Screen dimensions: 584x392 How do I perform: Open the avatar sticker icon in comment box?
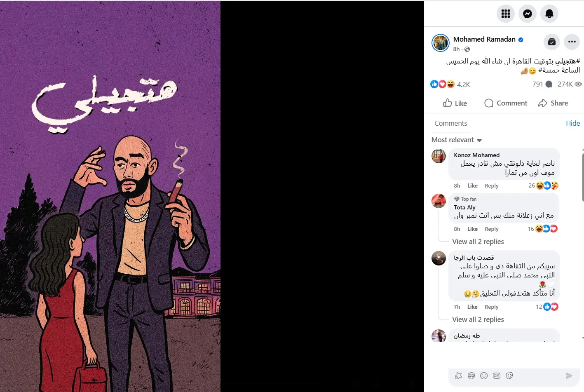pyautogui.click(x=471, y=376)
